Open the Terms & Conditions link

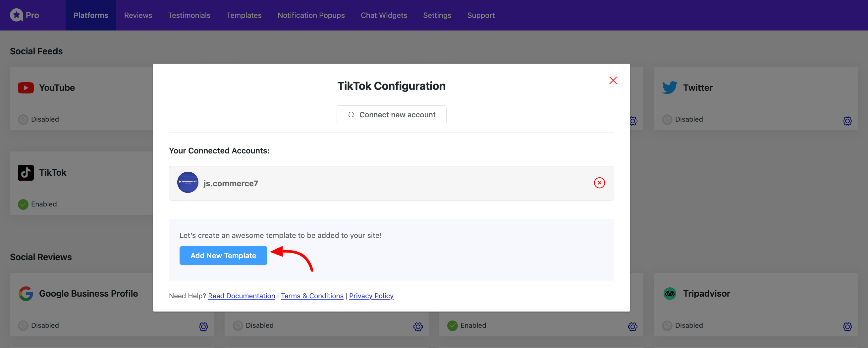312,296
